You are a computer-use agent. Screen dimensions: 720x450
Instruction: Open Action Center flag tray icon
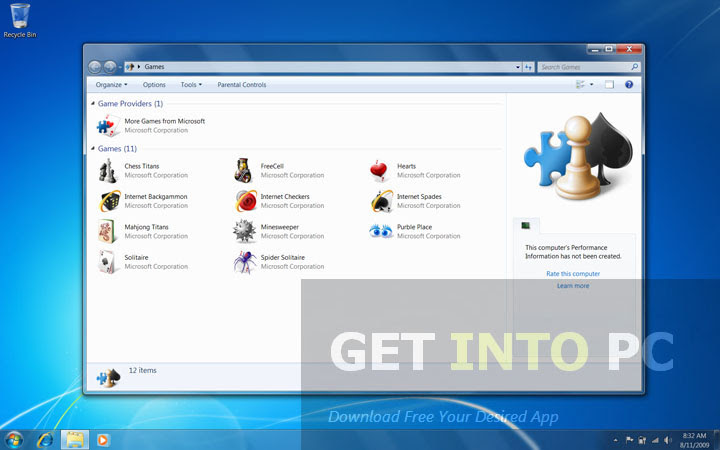pos(630,440)
